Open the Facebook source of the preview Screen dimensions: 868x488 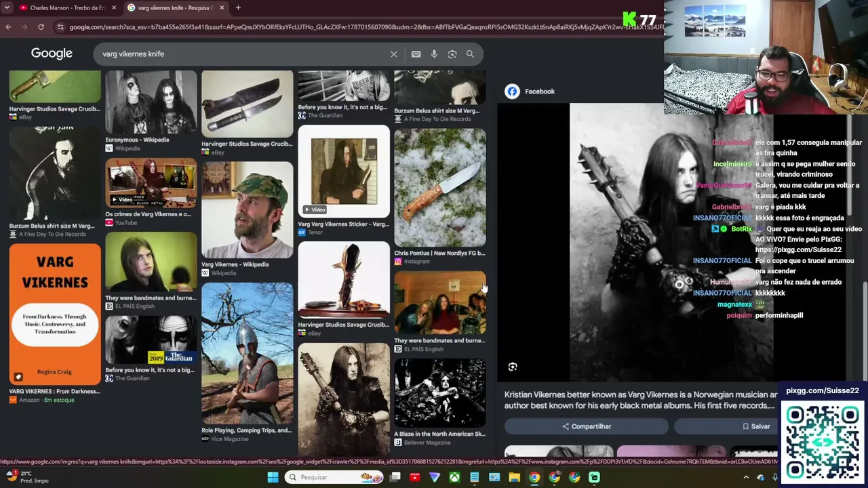530,91
